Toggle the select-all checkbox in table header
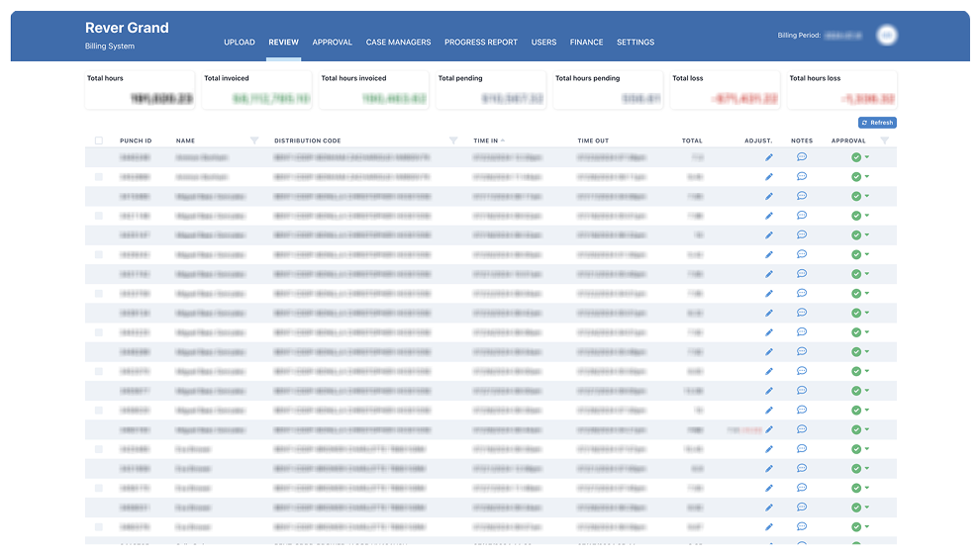 pyautogui.click(x=99, y=140)
